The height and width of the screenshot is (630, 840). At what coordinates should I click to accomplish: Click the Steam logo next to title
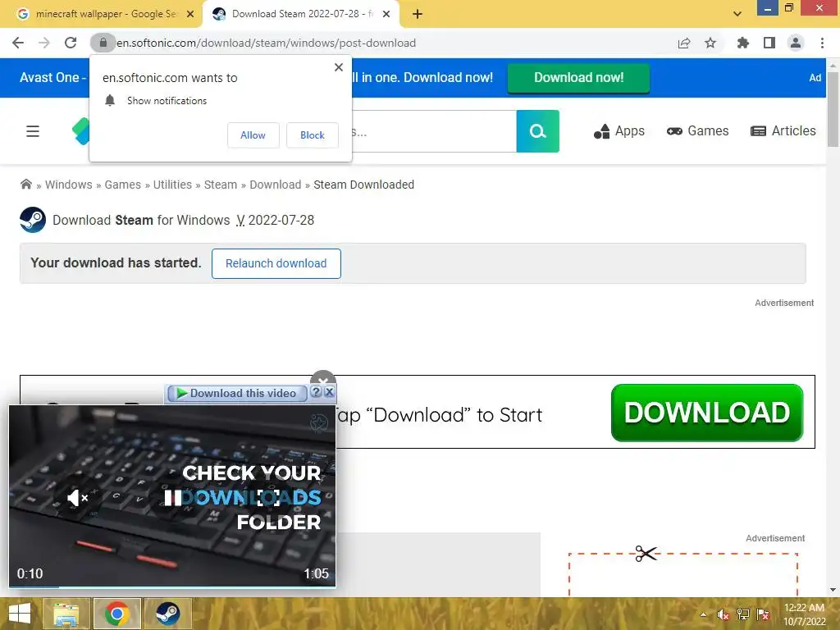[x=33, y=220]
